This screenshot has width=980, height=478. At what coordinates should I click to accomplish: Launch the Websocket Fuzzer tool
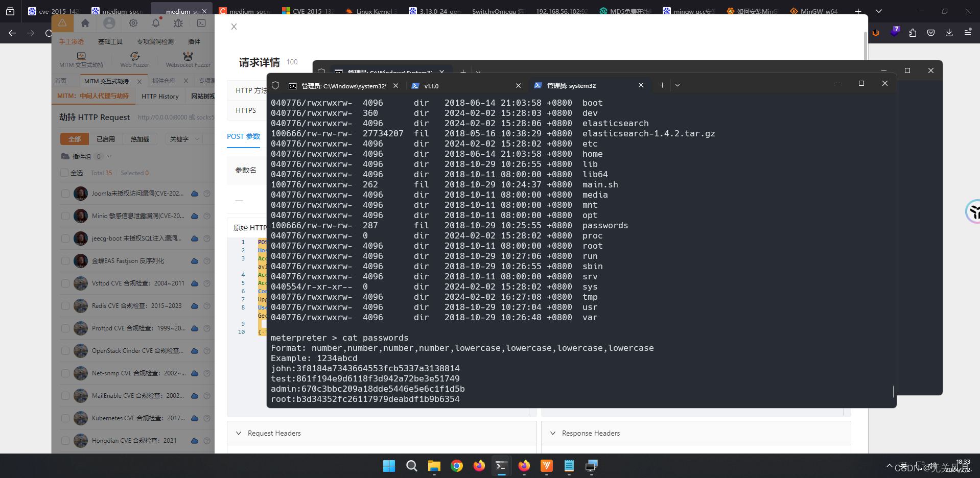point(188,60)
